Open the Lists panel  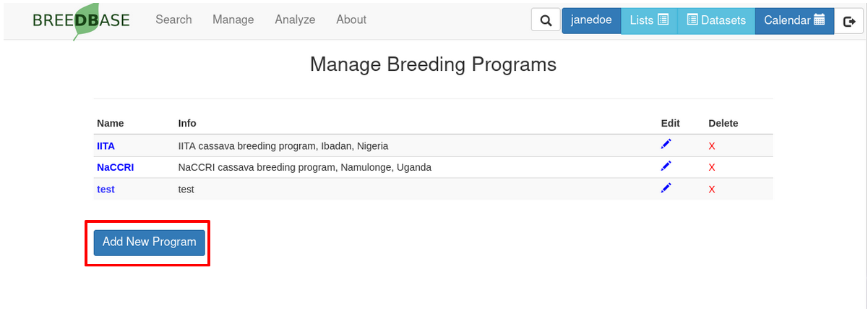[649, 20]
